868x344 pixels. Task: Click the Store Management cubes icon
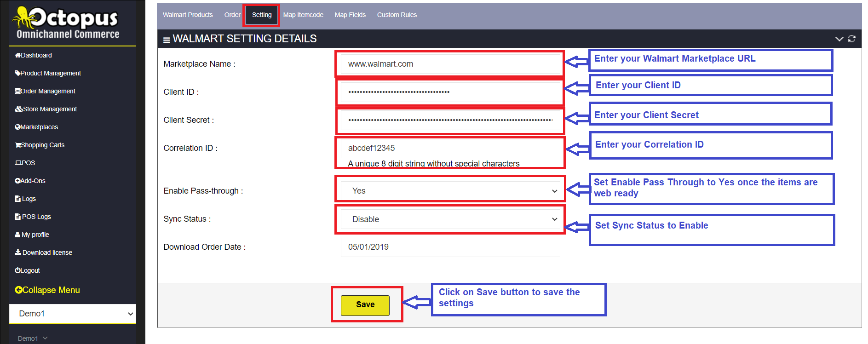pyautogui.click(x=19, y=109)
